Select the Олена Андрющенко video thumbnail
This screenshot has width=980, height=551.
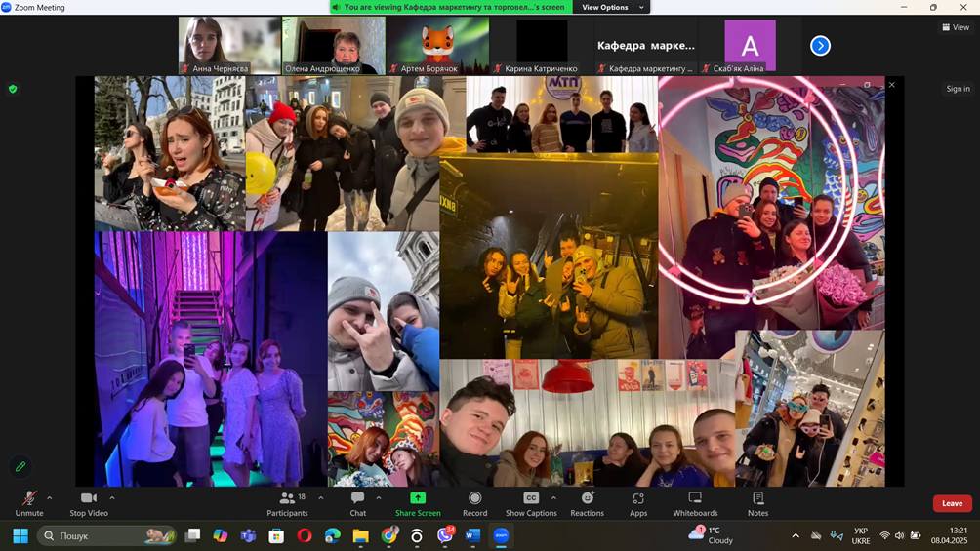pyautogui.click(x=333, y=46)
